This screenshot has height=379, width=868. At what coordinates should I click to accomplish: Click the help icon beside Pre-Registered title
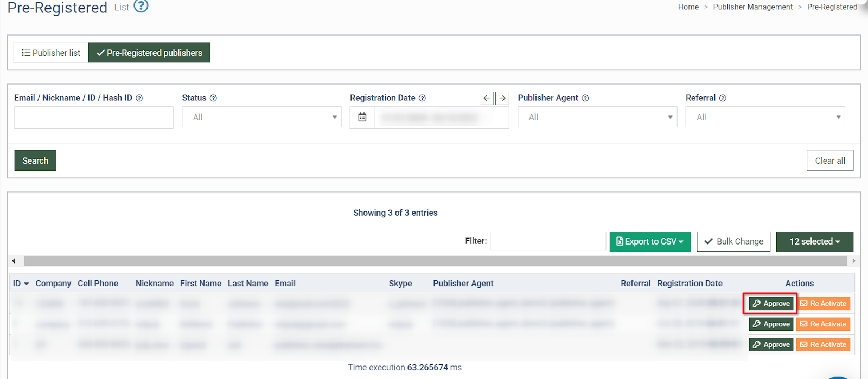(x=141, y=6)
